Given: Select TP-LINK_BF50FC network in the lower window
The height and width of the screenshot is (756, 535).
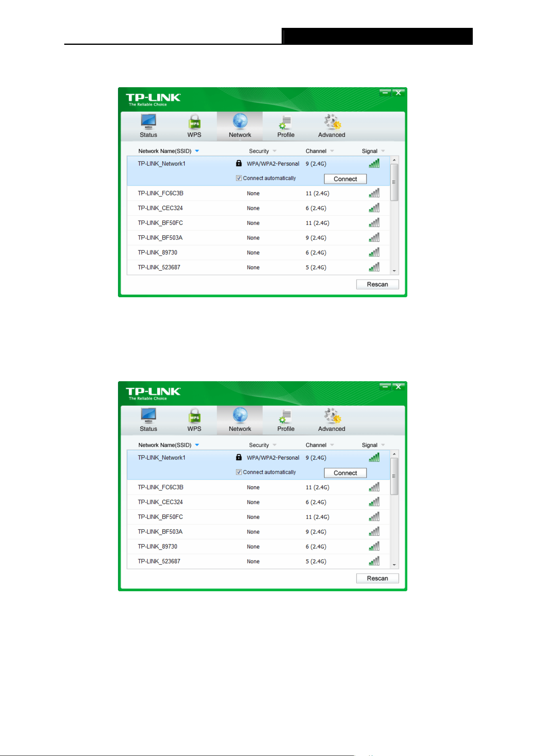Looking at the screenshot, I should click(259, 517).
